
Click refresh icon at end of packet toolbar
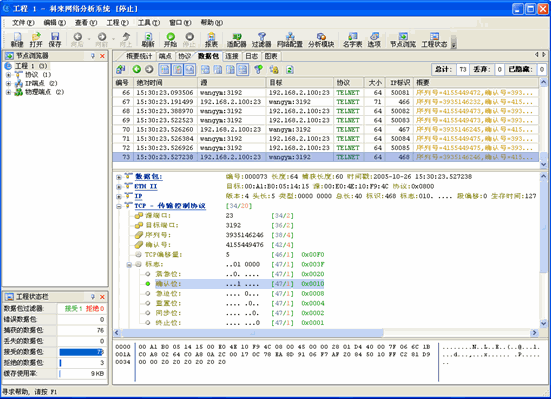(290, 69)
